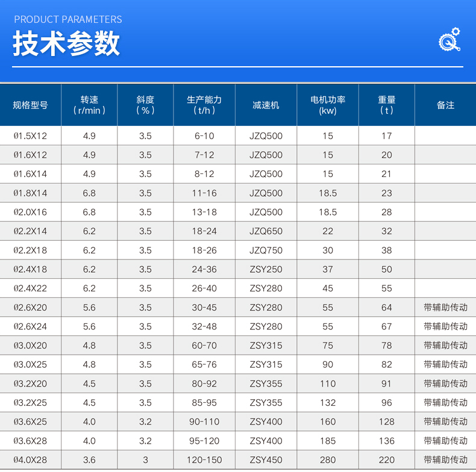
Task: Click 带辅助传动 remark in Ø2.6X20 row
Action: click(x=445, y=308)
